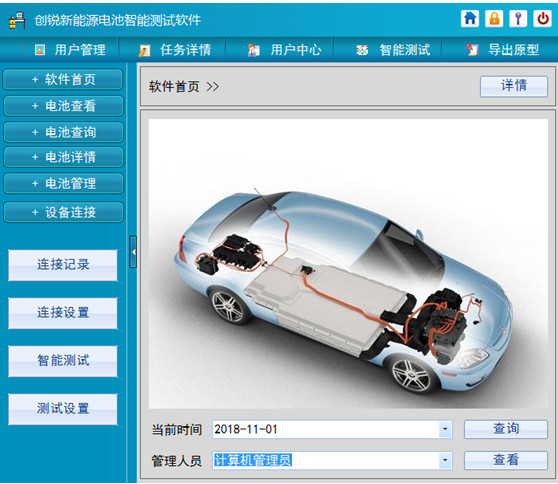Expand the 电池管理 sidebar item

point(63,183)
